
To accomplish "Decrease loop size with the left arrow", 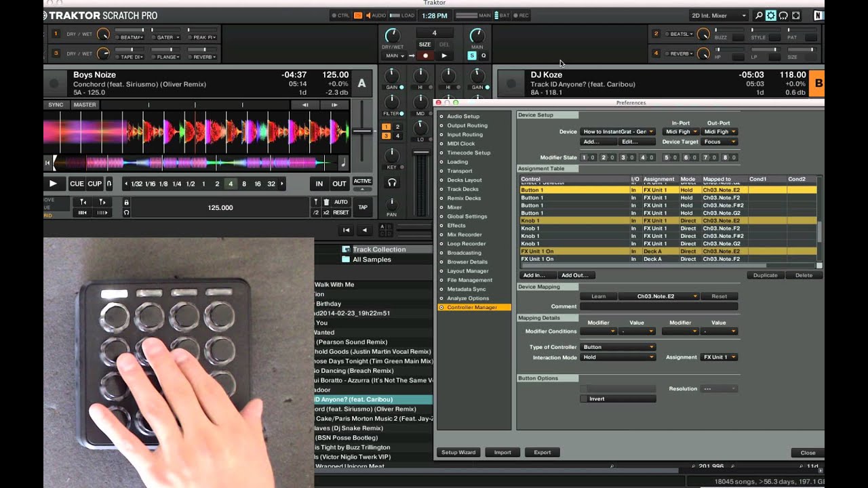I will click(x=126, y=184).
